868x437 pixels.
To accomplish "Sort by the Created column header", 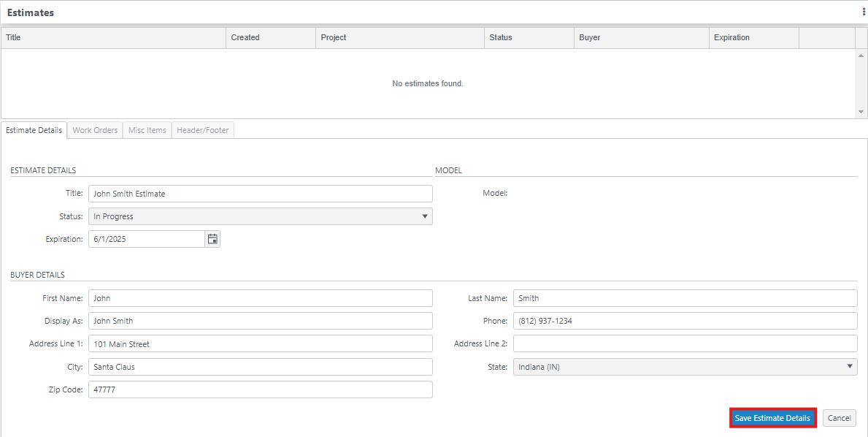I will pos(272,38).
